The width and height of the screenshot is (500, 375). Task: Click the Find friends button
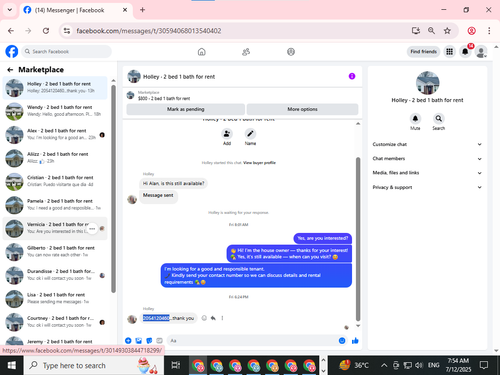tap(423, 52)
